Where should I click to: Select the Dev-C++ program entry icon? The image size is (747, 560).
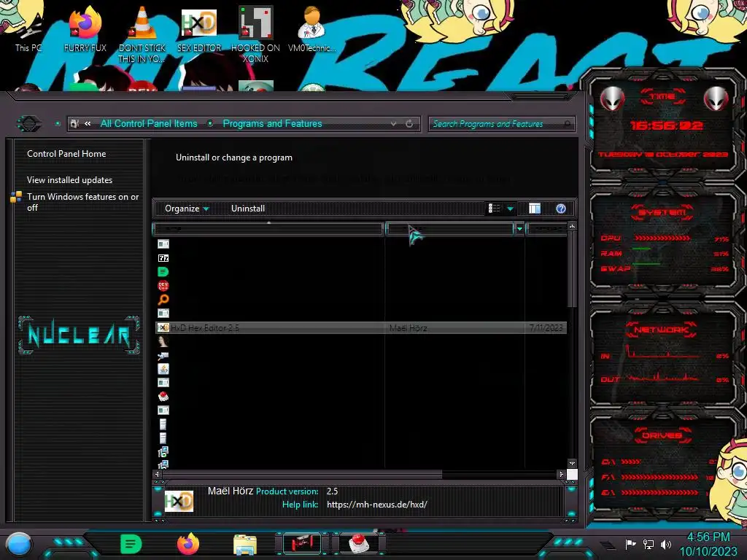(x=163, y=286)
